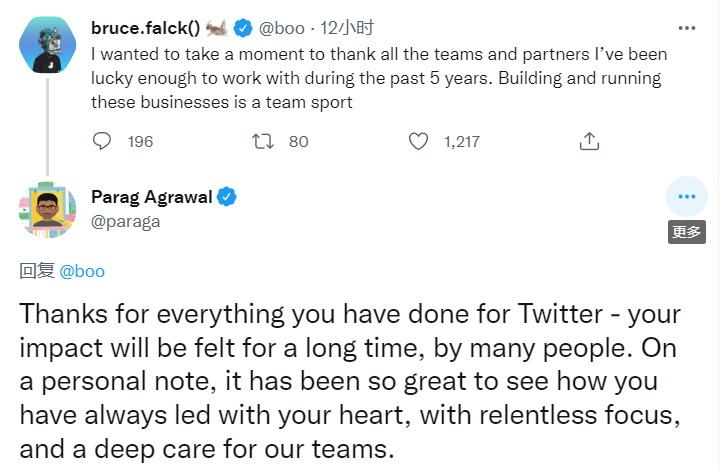The width and height of the screenshot is (722, 471).
Task: Like bruce.falck's tweet with the heart icon
Action: coord(419,142)
